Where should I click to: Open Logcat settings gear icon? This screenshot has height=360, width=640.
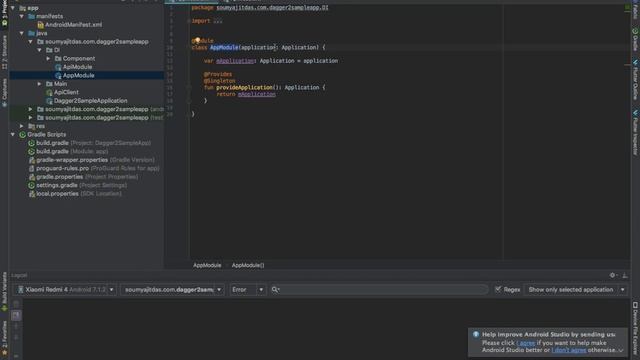click(613, 276)
